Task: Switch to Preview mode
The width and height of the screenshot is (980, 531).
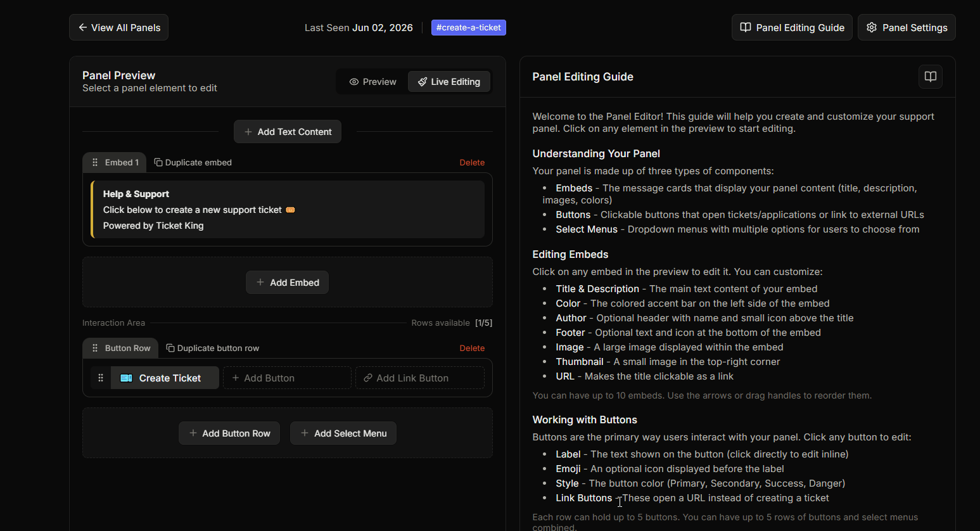Action: point(372,82)
